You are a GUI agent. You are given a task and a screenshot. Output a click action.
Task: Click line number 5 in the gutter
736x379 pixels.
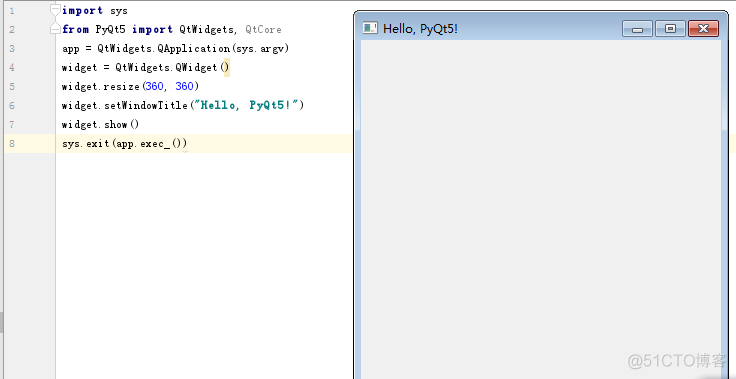(x=12, y=86)
